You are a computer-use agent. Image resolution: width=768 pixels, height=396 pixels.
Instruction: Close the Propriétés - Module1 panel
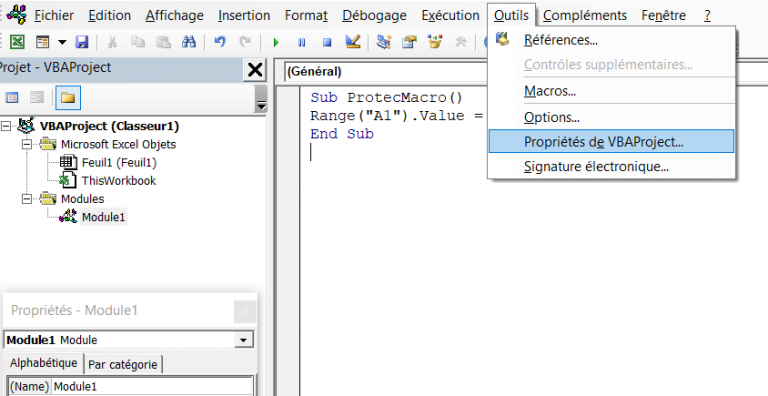[x=245, y=311]
